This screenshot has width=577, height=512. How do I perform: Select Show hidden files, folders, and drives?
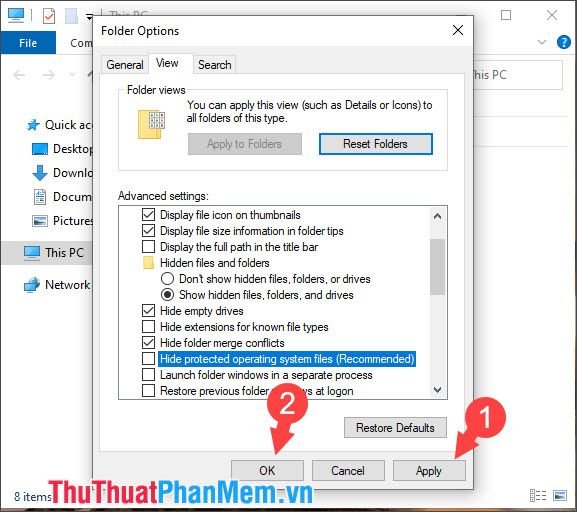click(x=167, y=294)
